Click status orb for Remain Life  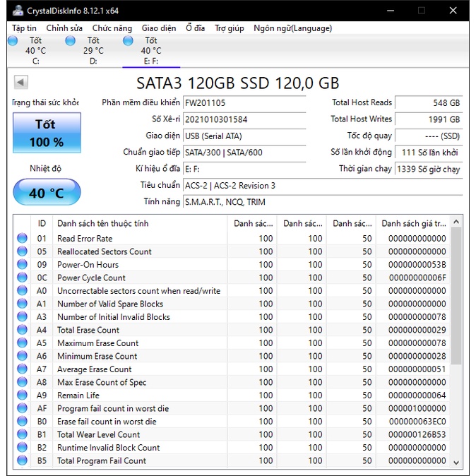(22, 395)
